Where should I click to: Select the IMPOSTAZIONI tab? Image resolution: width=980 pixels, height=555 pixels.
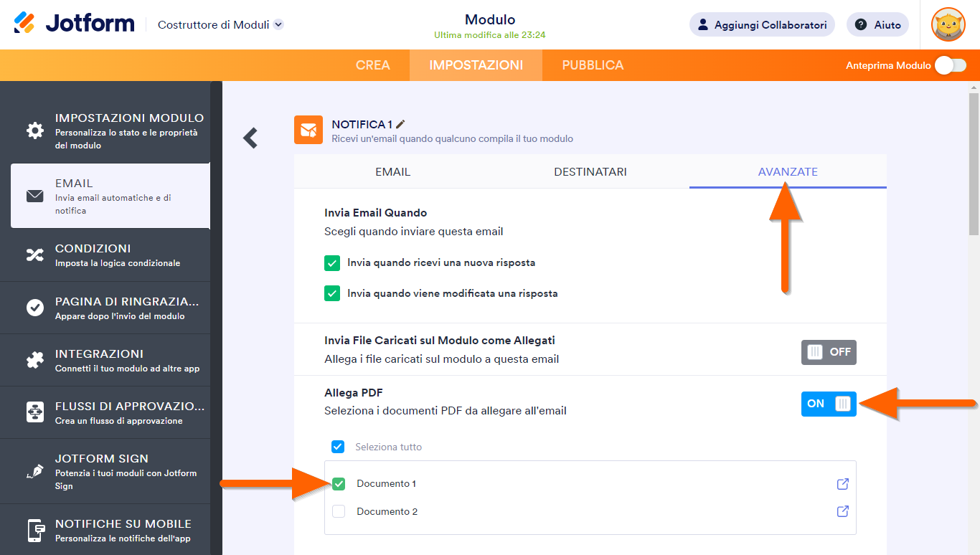pyautogui.click(x=476, y=65)
